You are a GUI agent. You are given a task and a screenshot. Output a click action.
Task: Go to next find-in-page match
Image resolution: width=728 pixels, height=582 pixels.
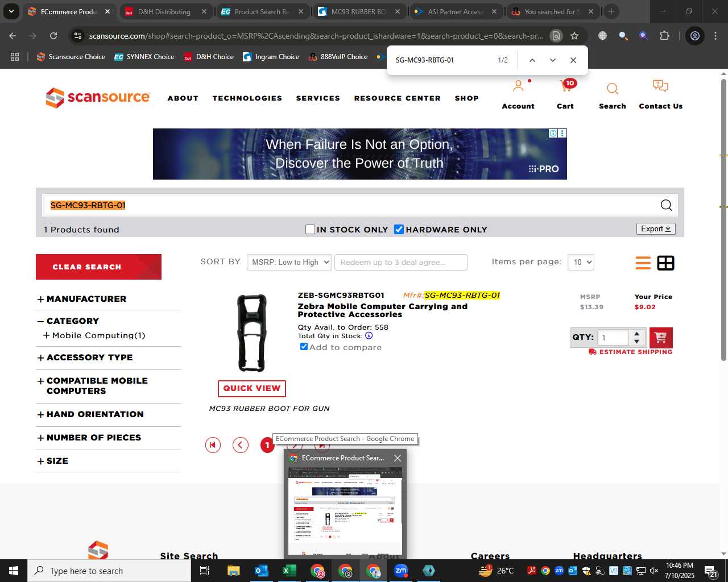pyautogui.click(x=552, y=60)
